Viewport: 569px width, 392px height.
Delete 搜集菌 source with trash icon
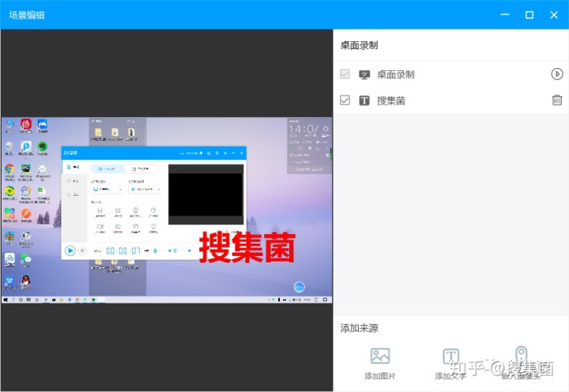[557, 100]
